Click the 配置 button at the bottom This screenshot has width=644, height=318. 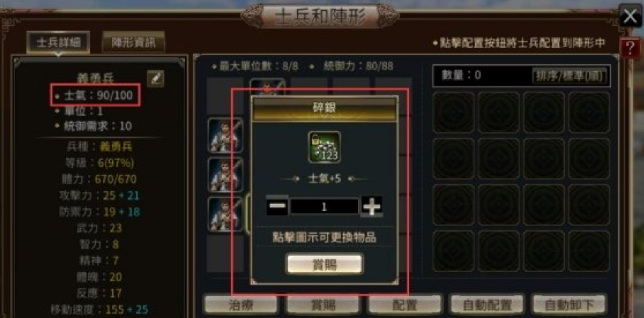pyautogui.click(x=405, y=305)
